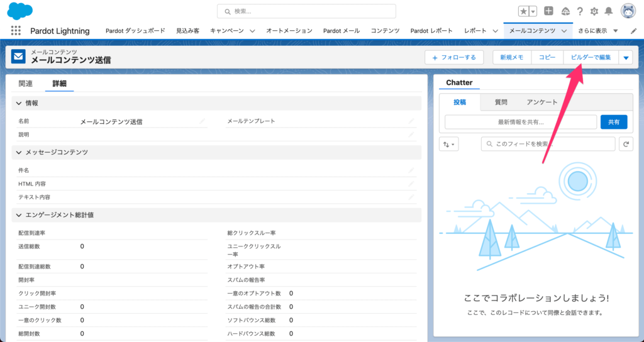Open the コンテンツ tab
644x342 pixels.
click(x=386, y=31)
